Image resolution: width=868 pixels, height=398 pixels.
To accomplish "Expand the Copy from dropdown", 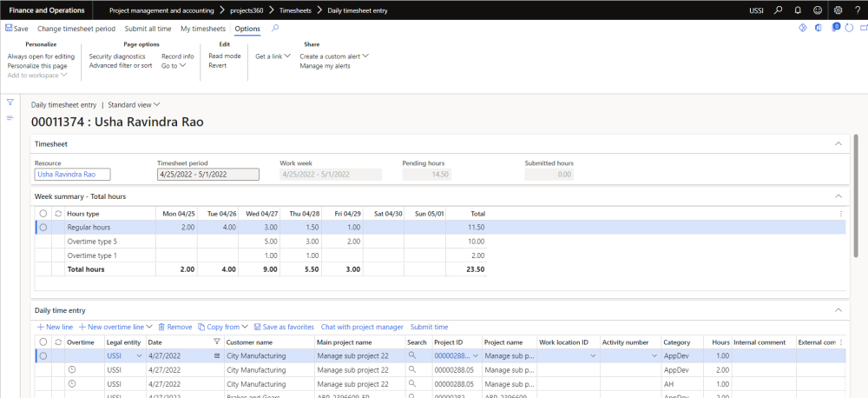I will point(224,327).
